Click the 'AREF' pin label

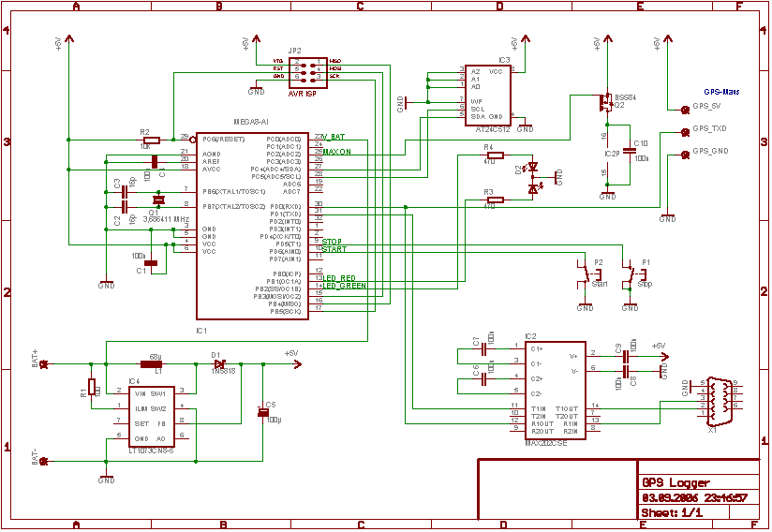tap(211, 162)
